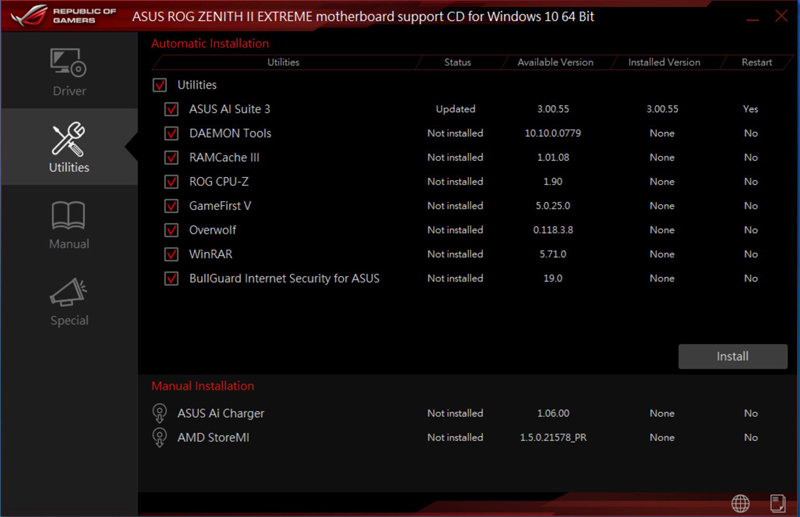Click the globe language icon
This screenshot has height=517, width=800.
[740, 503]
